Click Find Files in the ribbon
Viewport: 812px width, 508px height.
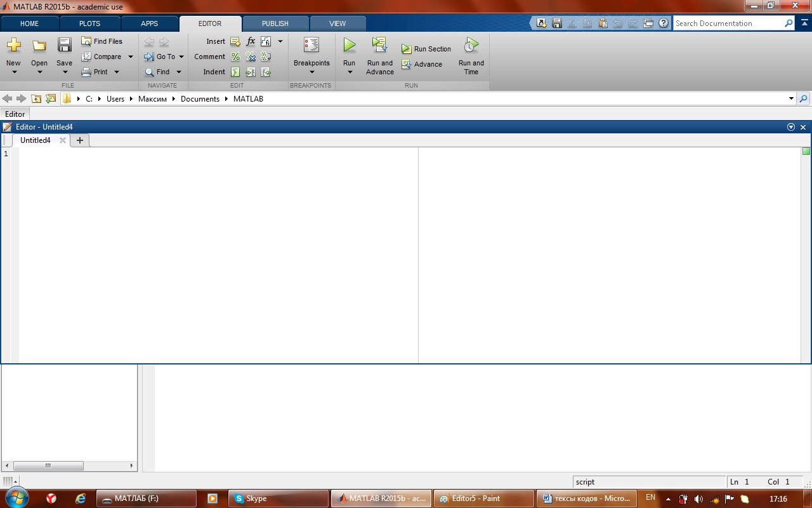(x=101, y=41)
